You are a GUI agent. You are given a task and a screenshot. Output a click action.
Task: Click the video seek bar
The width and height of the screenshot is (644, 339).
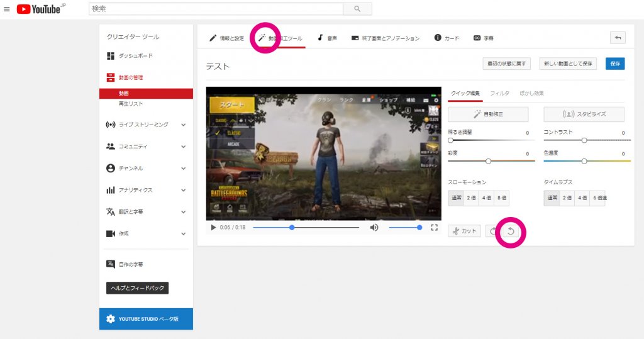coord(306,227)
